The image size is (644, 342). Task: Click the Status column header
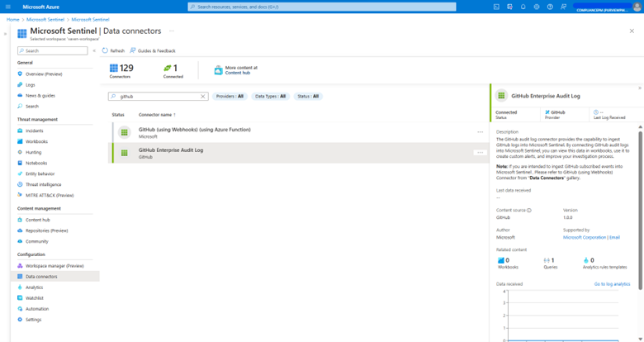(118, 115)
